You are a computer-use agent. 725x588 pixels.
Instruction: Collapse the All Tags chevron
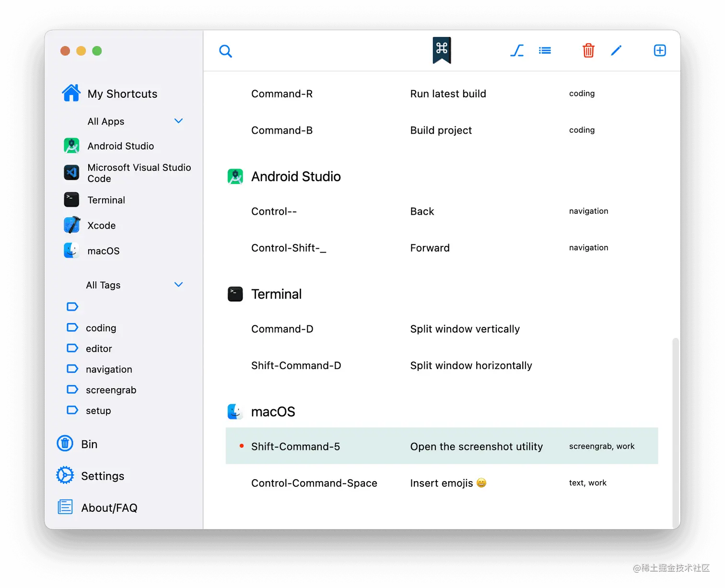click(x=178, y=284)
